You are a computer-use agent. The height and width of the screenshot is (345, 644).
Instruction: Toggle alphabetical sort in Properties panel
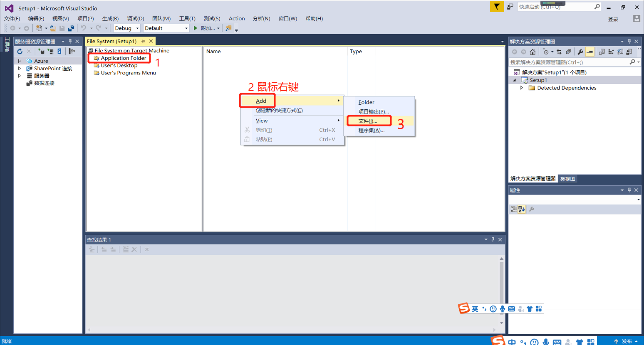522,209
